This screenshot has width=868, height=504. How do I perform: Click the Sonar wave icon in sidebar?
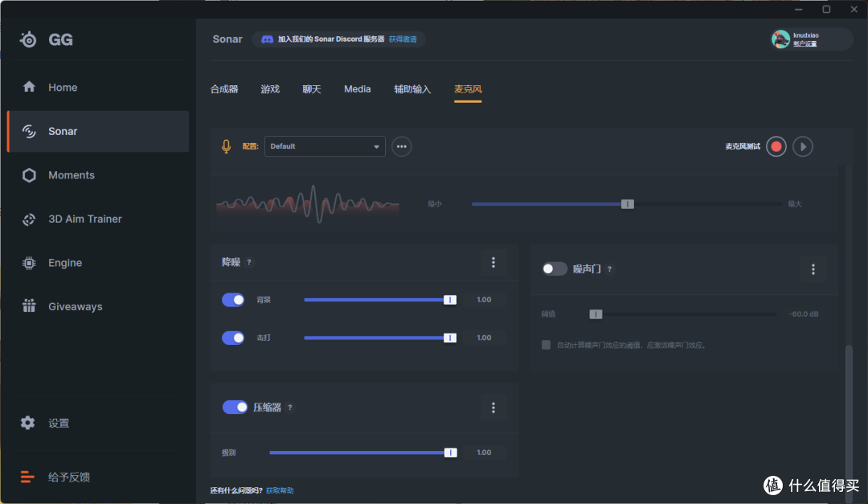(x=29, y=131)
